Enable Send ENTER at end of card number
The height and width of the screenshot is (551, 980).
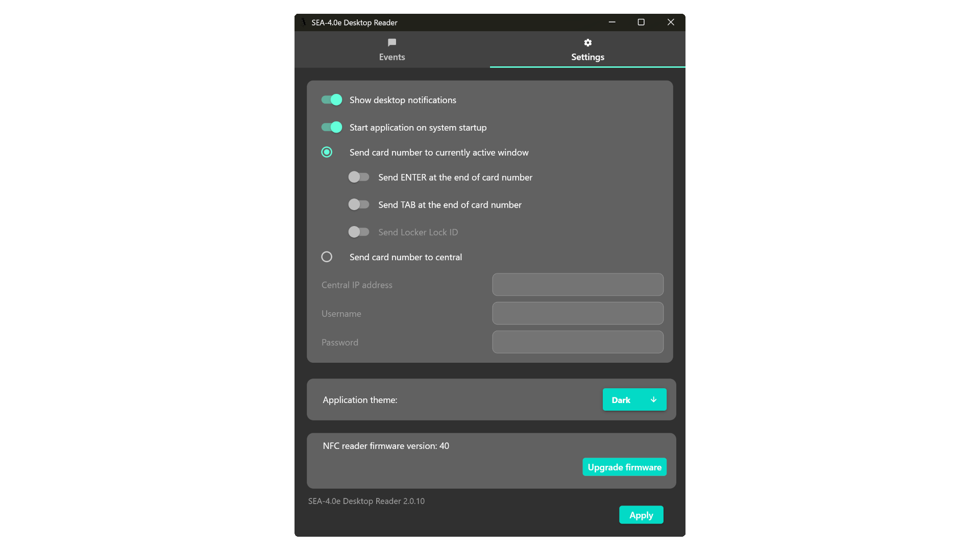click(359, 177)
